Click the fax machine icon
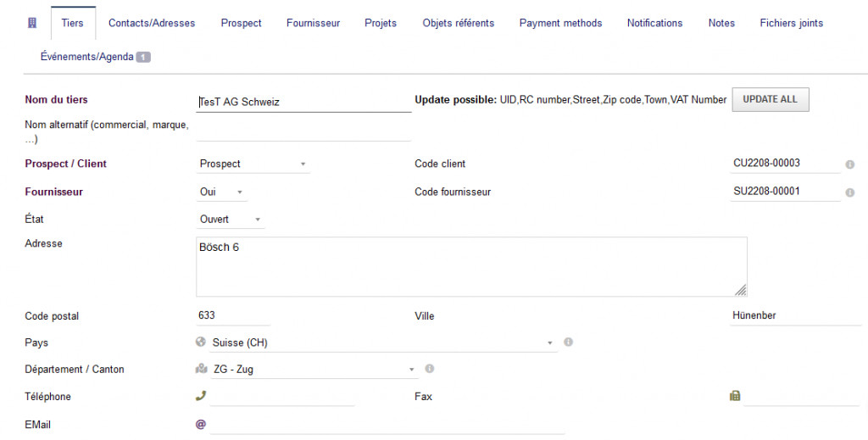This screenshot has height=440, width=868. (x=735, y=396)
